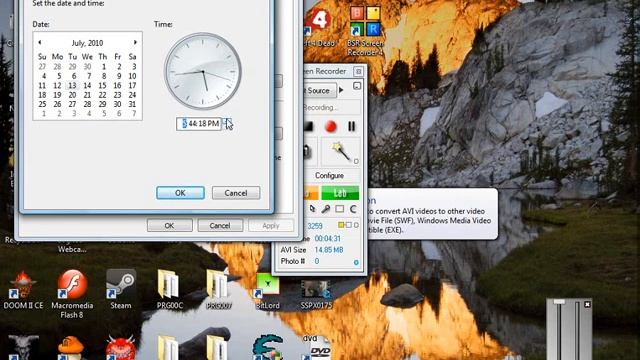Click the blue dot beside Photo #

click(x=356, y=262)
